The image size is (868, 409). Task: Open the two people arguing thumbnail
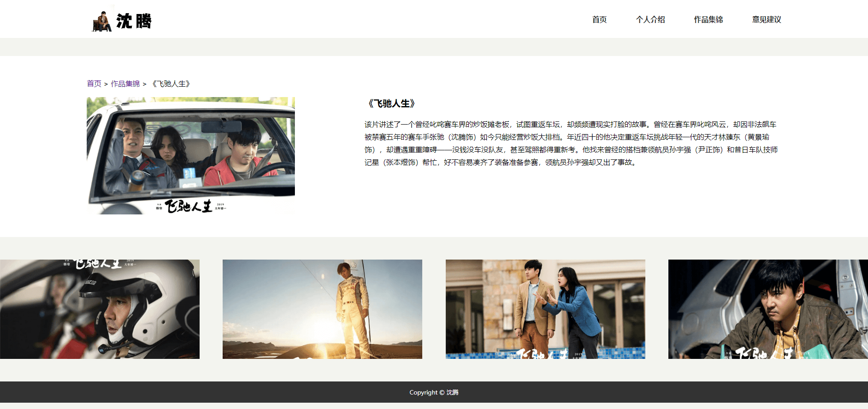click(x=546, y=309)
